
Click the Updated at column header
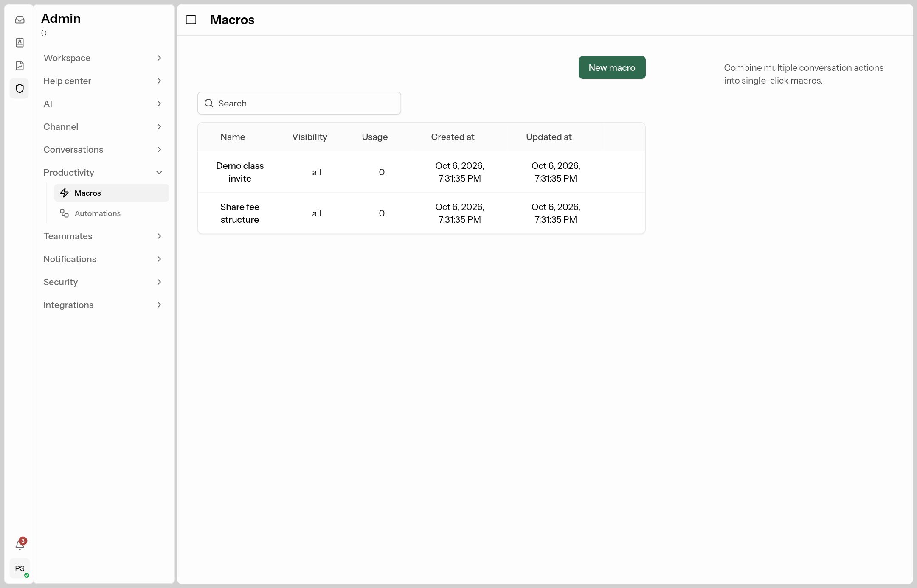(x=549, y=137)
